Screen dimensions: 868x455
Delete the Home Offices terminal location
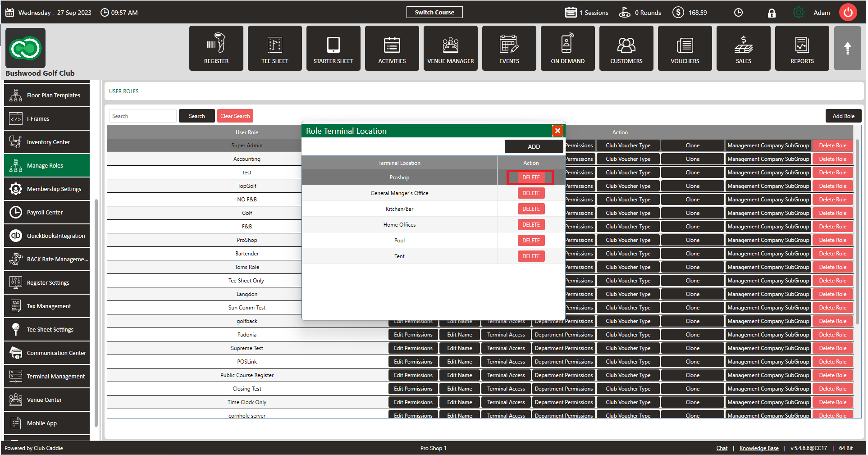point(531,225)
